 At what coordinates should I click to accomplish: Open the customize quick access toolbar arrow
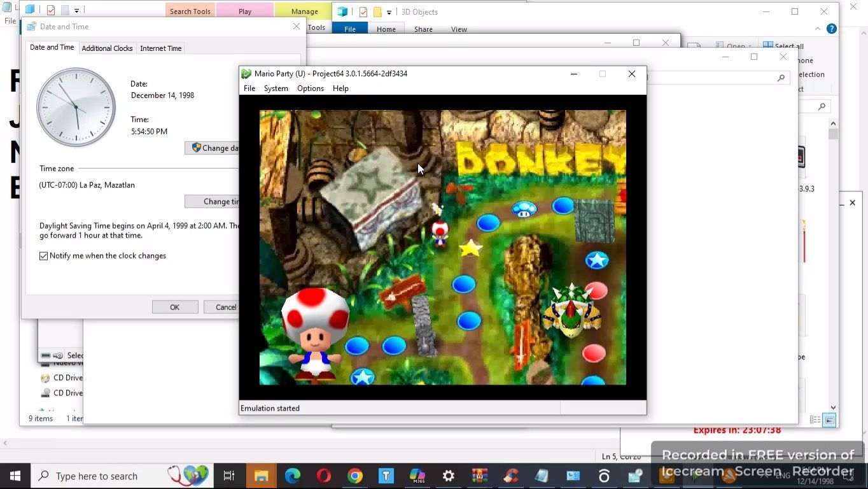[76, 11]
